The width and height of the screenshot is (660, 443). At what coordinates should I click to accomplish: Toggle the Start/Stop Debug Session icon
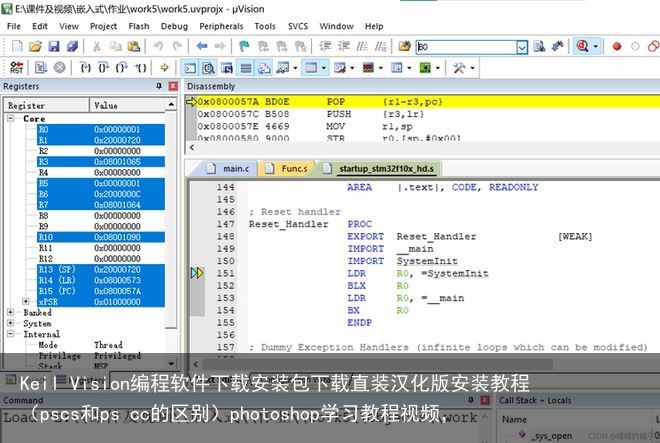pos(583,46)
